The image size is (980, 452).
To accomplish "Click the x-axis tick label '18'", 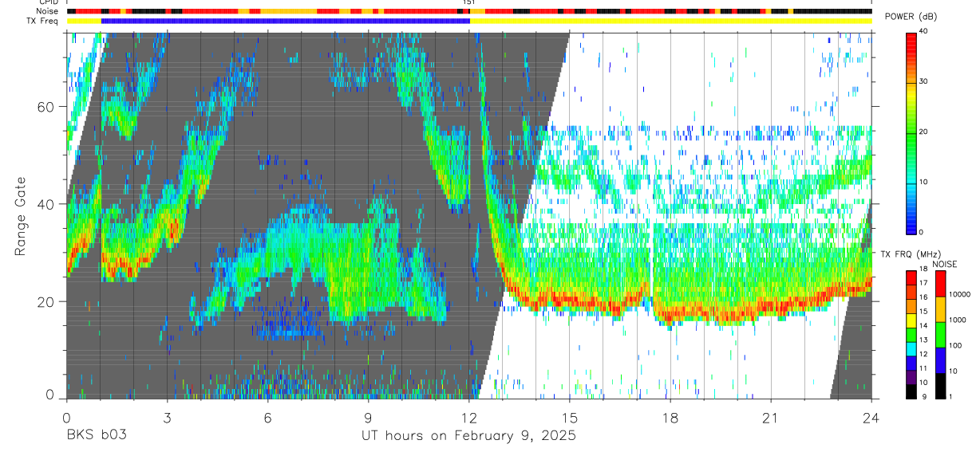I will [x=670, y=419].
